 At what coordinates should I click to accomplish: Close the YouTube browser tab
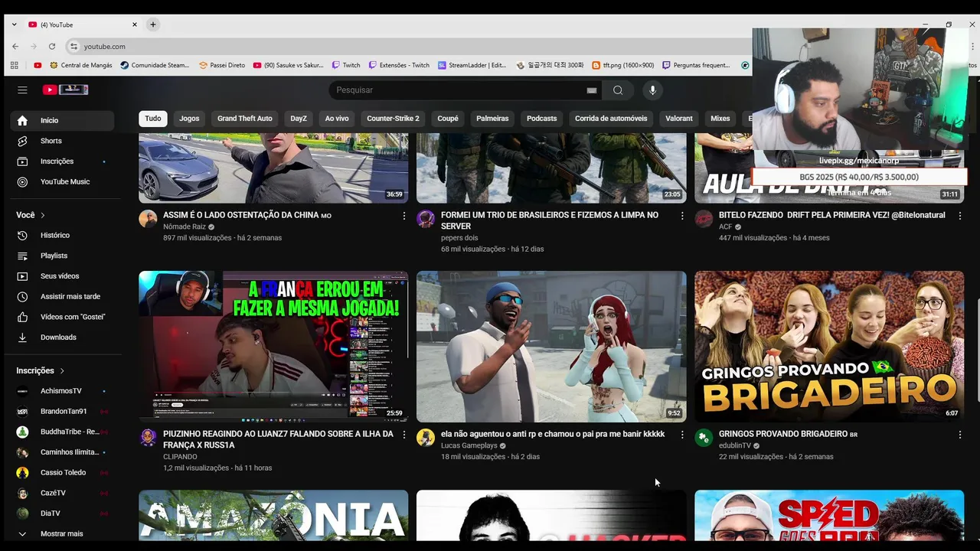[135, 24]
